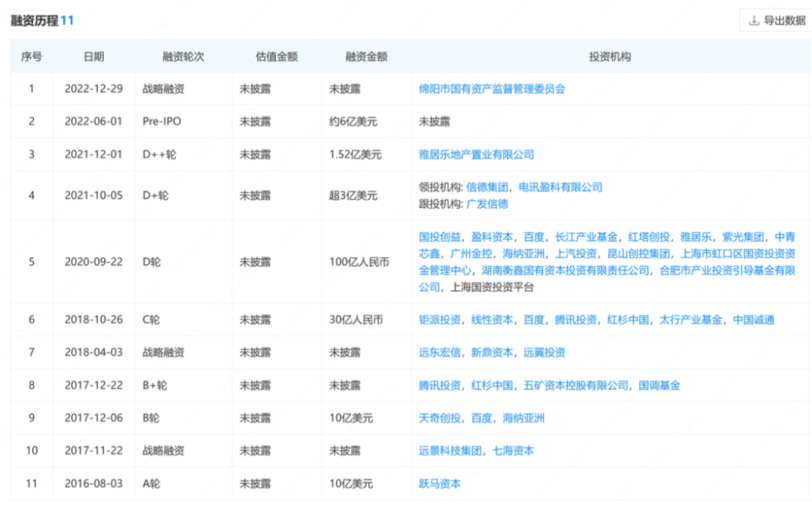
Task: Open investor link 跃马资本
Action: click(440, 483)
